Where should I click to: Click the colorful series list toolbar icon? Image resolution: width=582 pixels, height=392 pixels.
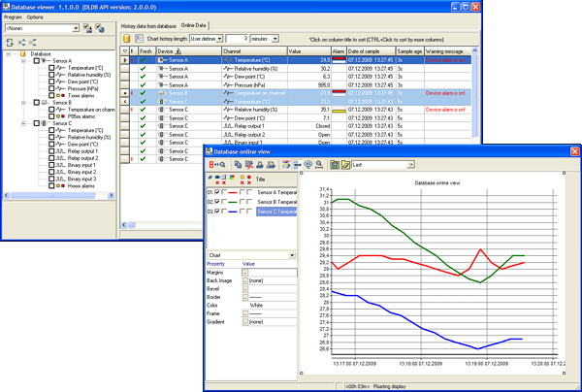[x=286, y=164]
